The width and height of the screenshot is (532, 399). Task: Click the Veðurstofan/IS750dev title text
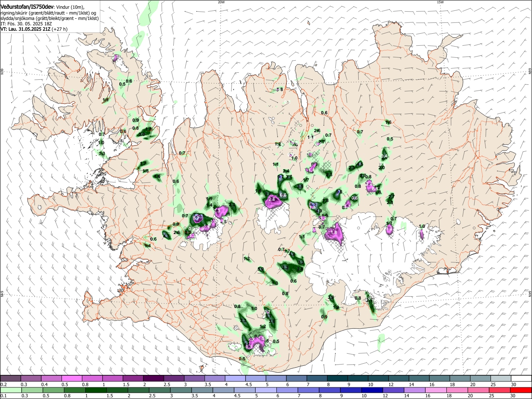coord(27,6)
